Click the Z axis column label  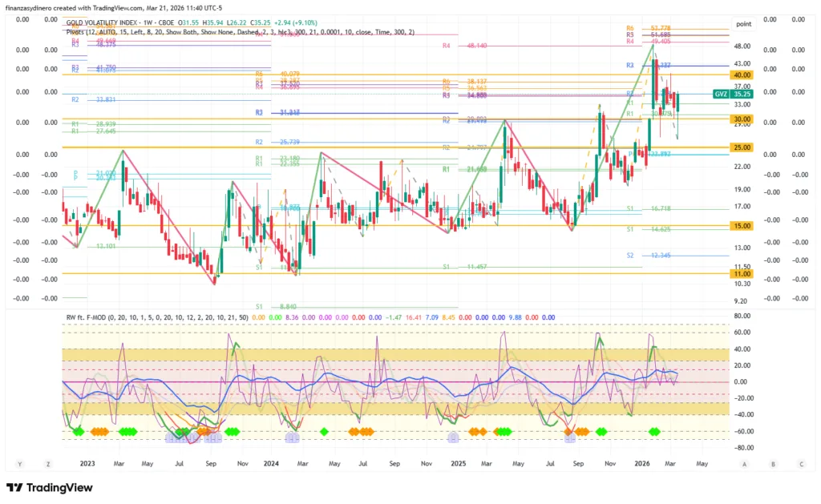(48, 464)
